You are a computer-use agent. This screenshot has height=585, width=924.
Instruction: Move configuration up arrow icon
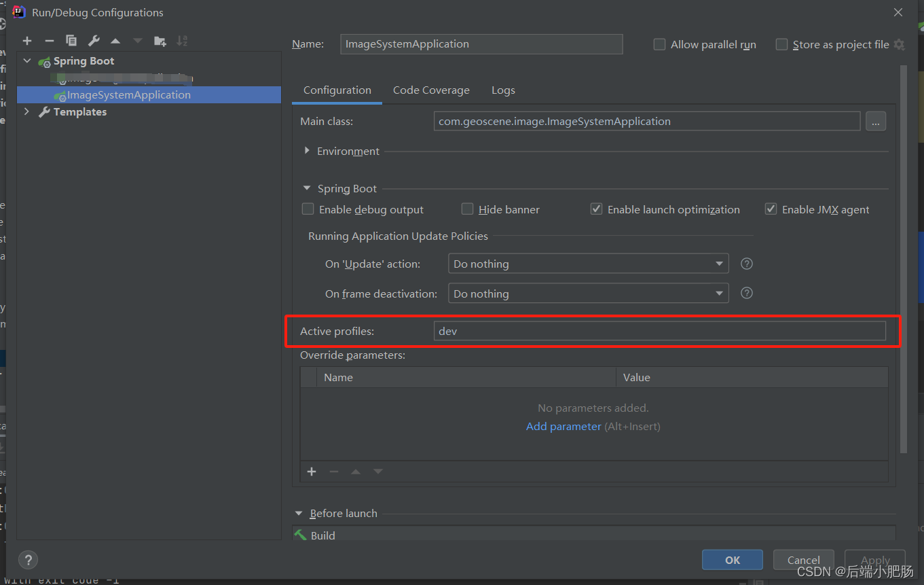pos(115,41)
